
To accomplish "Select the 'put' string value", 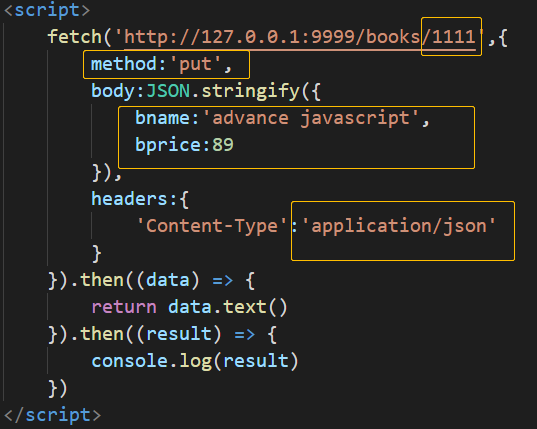I will [196, 64].
